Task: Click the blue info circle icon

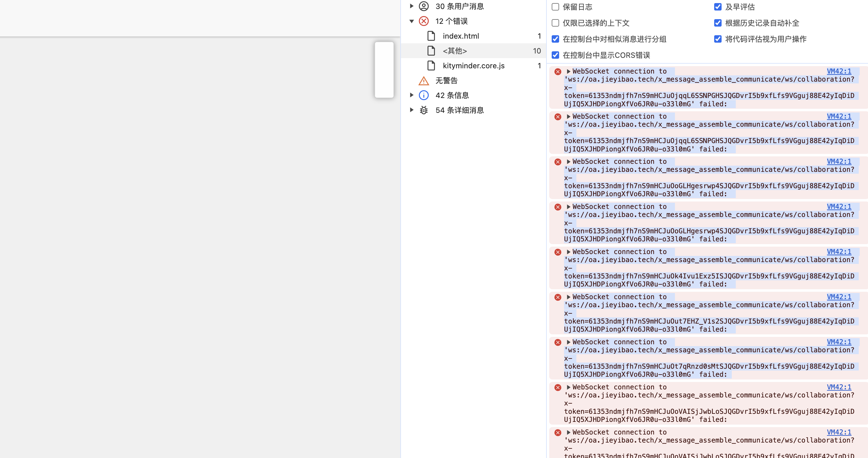Action: point(423,95)
